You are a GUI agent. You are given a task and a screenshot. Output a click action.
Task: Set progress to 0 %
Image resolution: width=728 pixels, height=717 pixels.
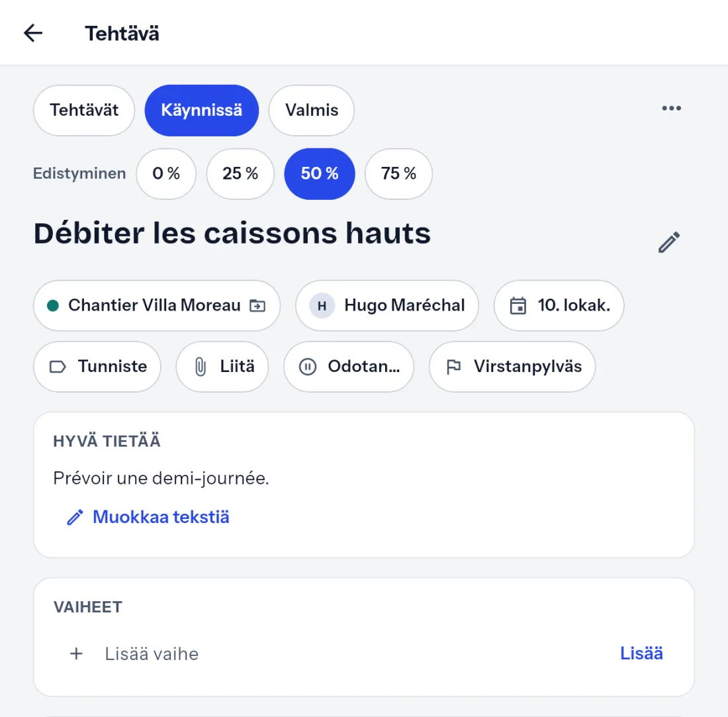[x=166, y=173]
